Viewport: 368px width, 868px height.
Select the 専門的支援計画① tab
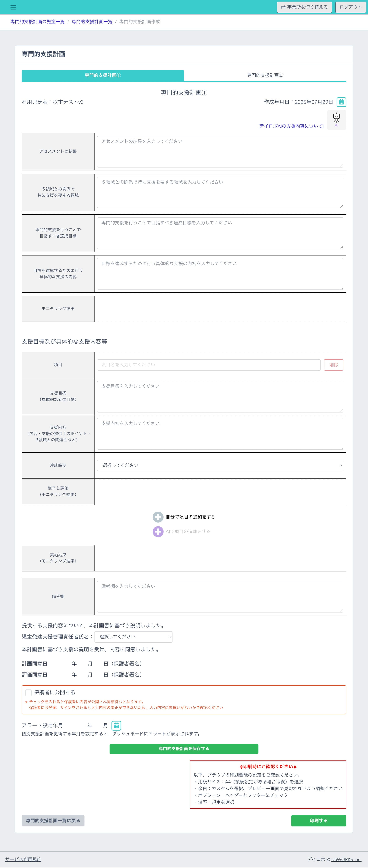pos(103,76)
